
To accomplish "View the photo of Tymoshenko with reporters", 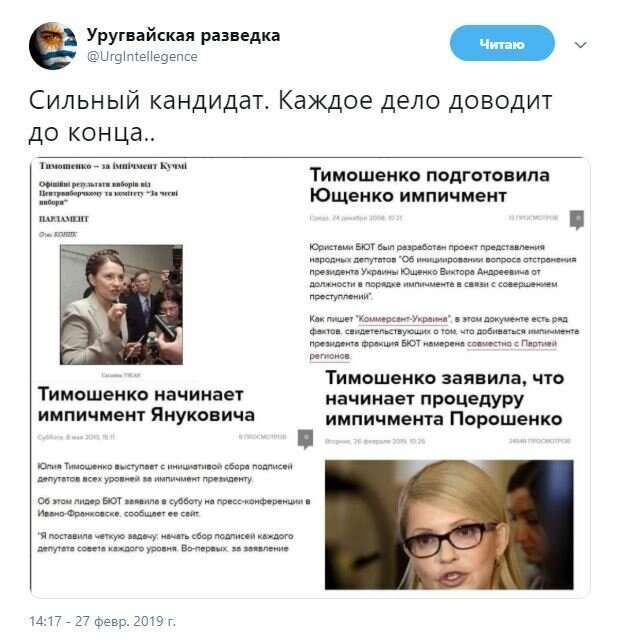I will 121,305.
